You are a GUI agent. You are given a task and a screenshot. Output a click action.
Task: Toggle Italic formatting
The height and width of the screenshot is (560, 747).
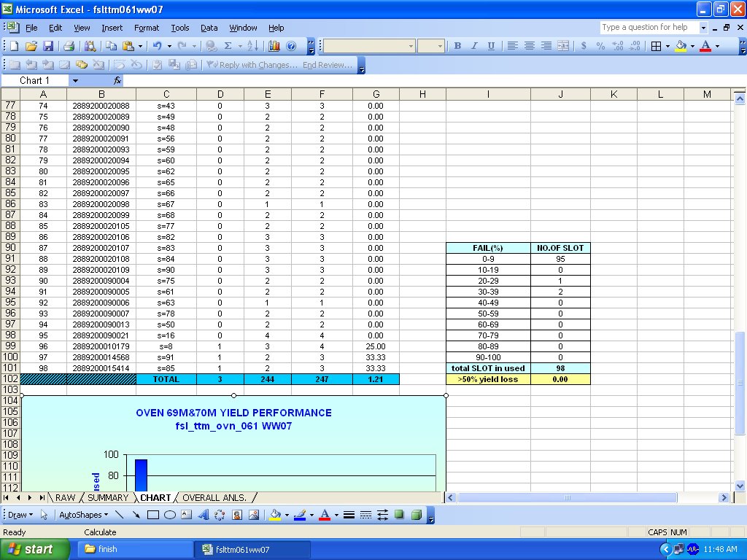tap(474, 46)
